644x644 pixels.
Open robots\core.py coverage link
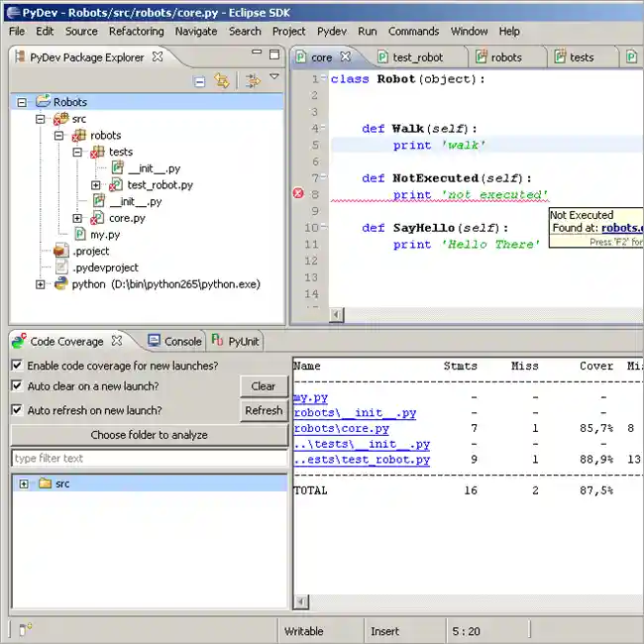pos(341,428)
